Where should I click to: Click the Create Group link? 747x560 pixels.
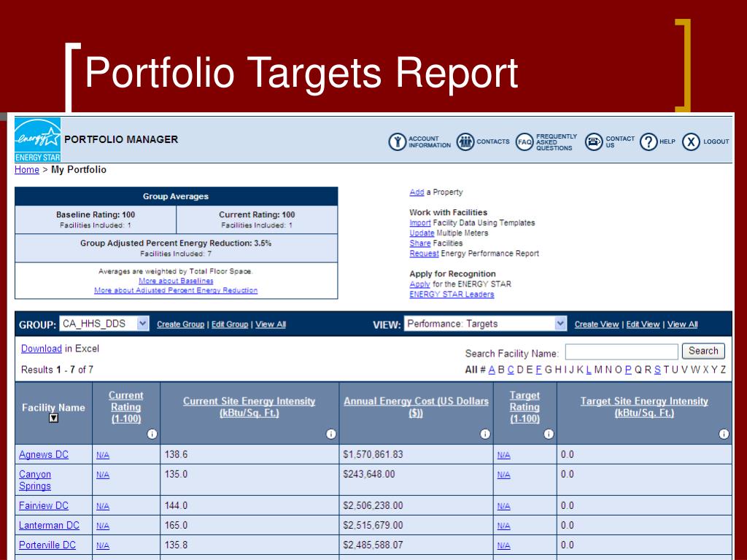(181, 324)
